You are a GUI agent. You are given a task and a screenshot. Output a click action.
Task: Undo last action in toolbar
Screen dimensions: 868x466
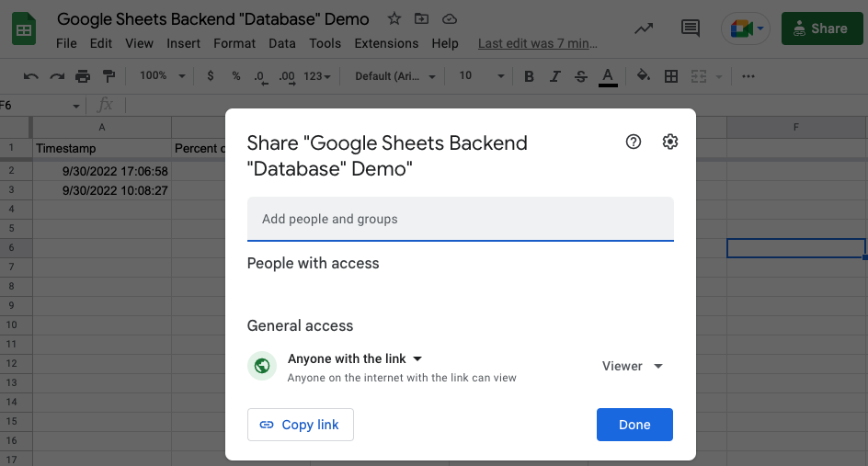31,76
